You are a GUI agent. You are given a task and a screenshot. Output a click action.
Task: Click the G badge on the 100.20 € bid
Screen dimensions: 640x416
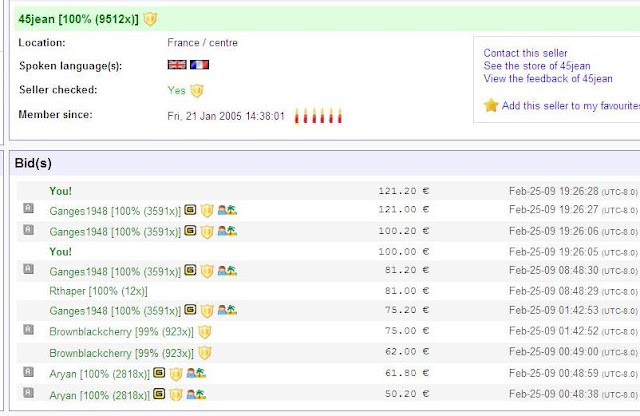190,231
